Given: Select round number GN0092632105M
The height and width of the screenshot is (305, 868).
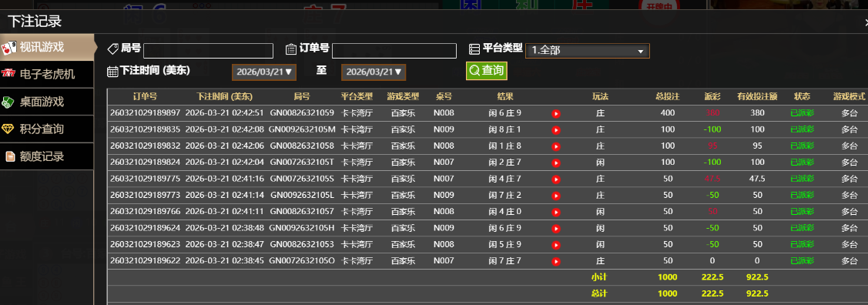Looking at the screenshot, I should pos(302,129).
